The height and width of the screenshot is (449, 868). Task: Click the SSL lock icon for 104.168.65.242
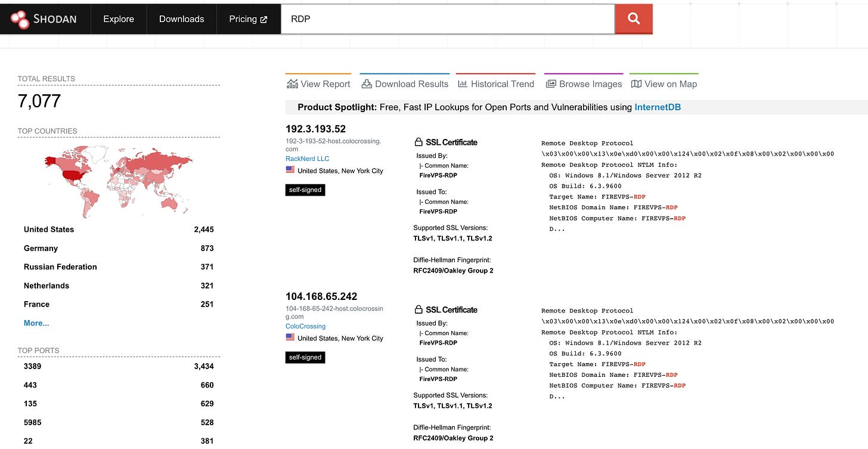click(x=418, y=309)
